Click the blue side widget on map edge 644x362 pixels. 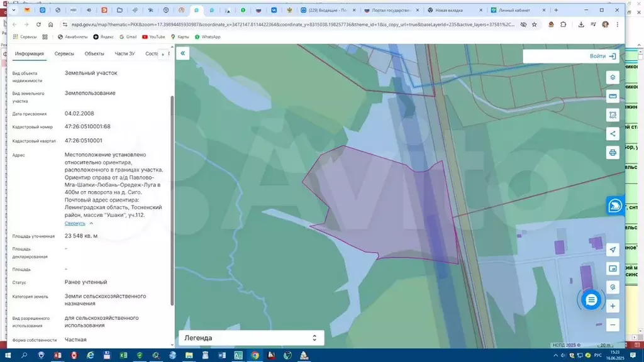[615, 206]
